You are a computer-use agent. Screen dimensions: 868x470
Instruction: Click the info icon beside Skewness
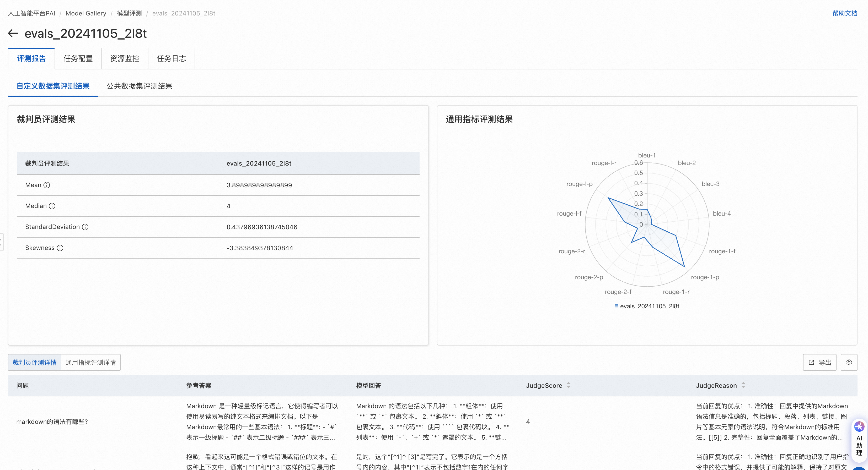60,248
